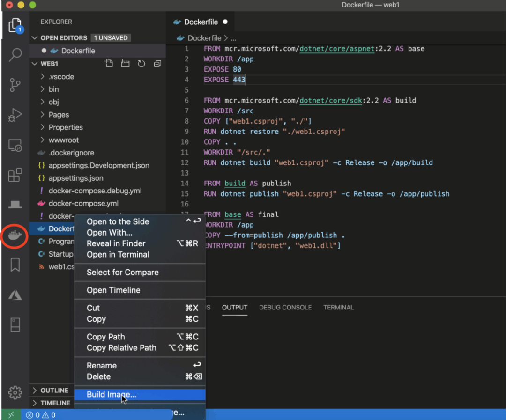Open the Extensions view icon
This screenshot has height=420, width=506.
(15, 175)
